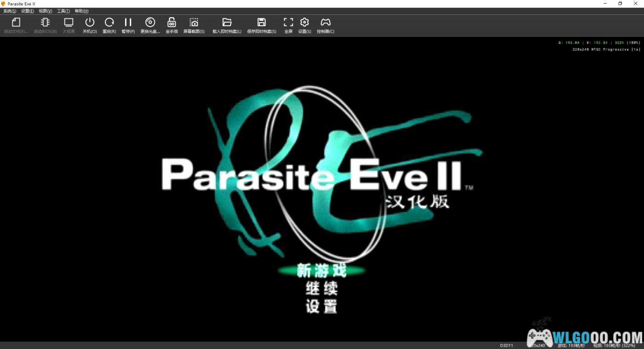644x349 pixels.
Task: Click the start BIOS (启动BIOS) chip icon
Action: pyautogui.click(x=45, y=23)
